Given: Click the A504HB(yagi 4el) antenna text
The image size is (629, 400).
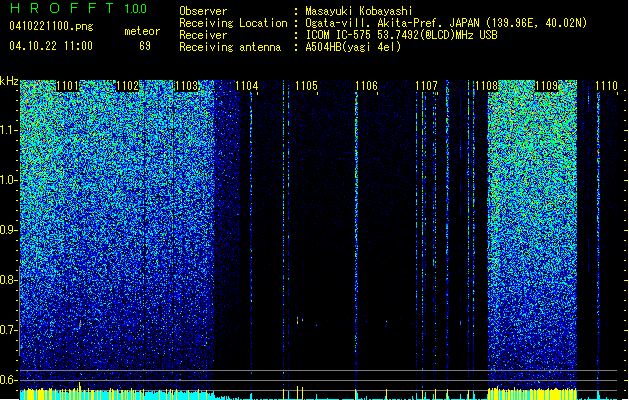Looking at the screenshot, I should pos(353,47).
